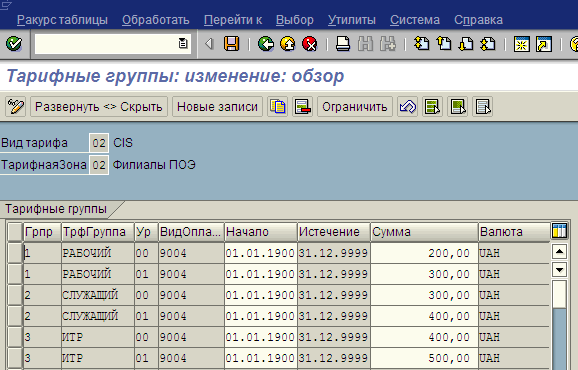
Task: Collapse the command field arrow
Action: pyautogui.click(x=209, y=44)
